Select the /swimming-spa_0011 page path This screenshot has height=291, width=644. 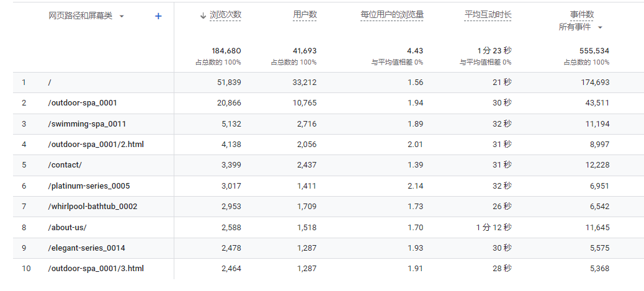point(87,123)
